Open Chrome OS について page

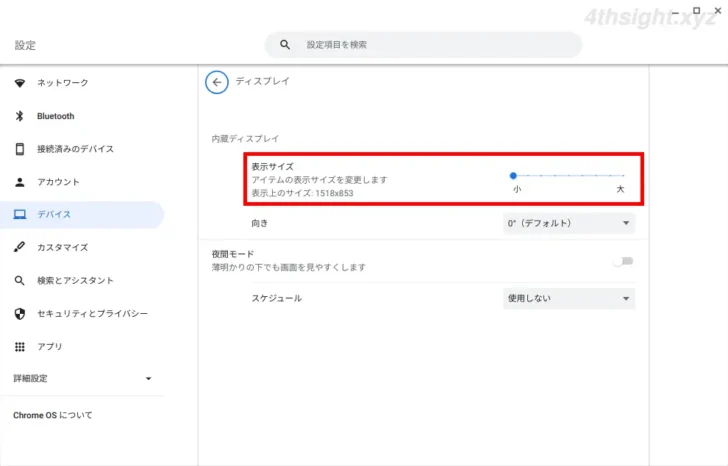click(x=52, y=415)
